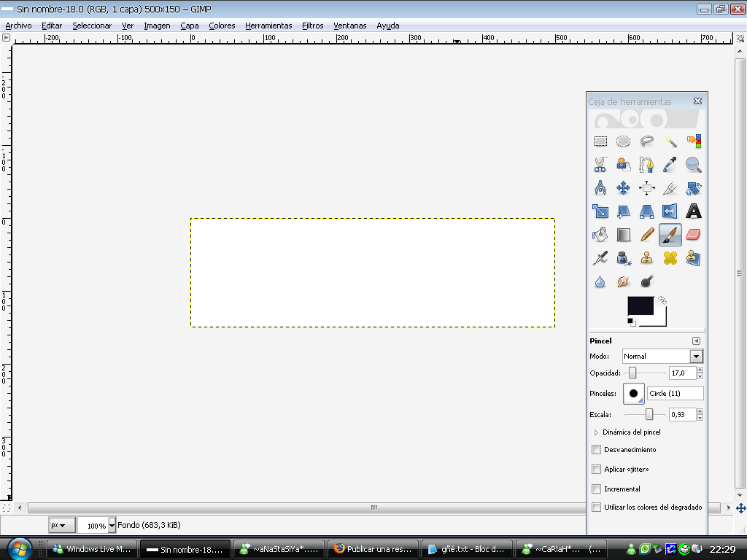Screen dimensions: 747x560
Task: Choose the Rotate tool
Action: [x=694, y=188]
